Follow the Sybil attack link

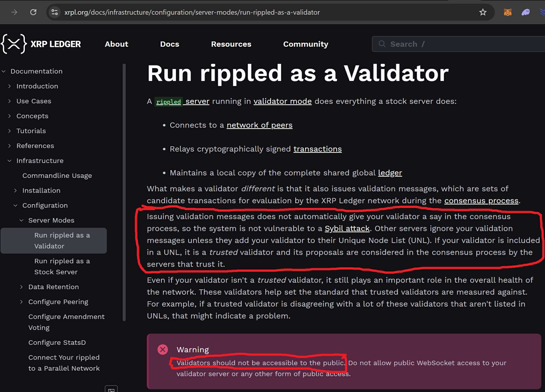click(347, 229)
